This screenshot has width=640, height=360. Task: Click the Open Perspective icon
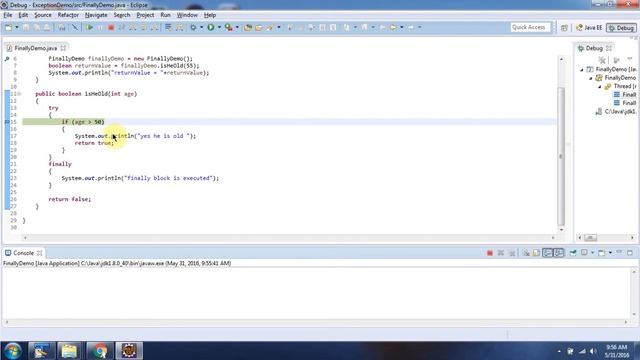564,28
